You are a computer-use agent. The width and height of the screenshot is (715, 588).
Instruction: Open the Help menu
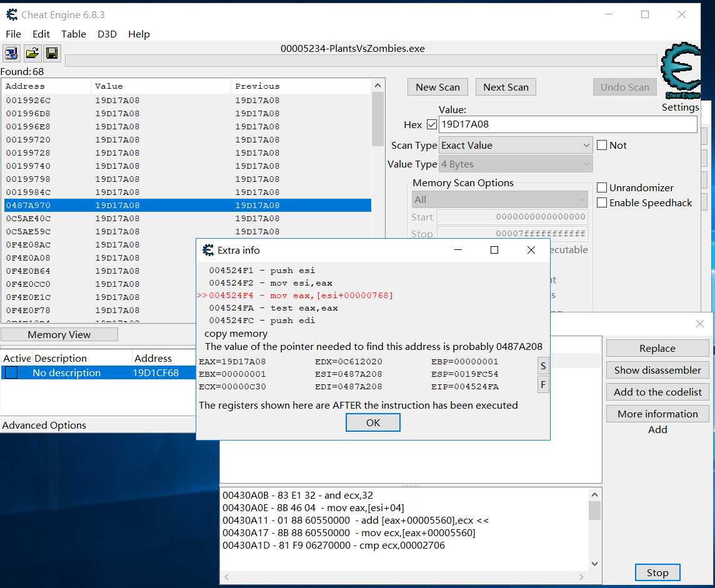(139, 34)
